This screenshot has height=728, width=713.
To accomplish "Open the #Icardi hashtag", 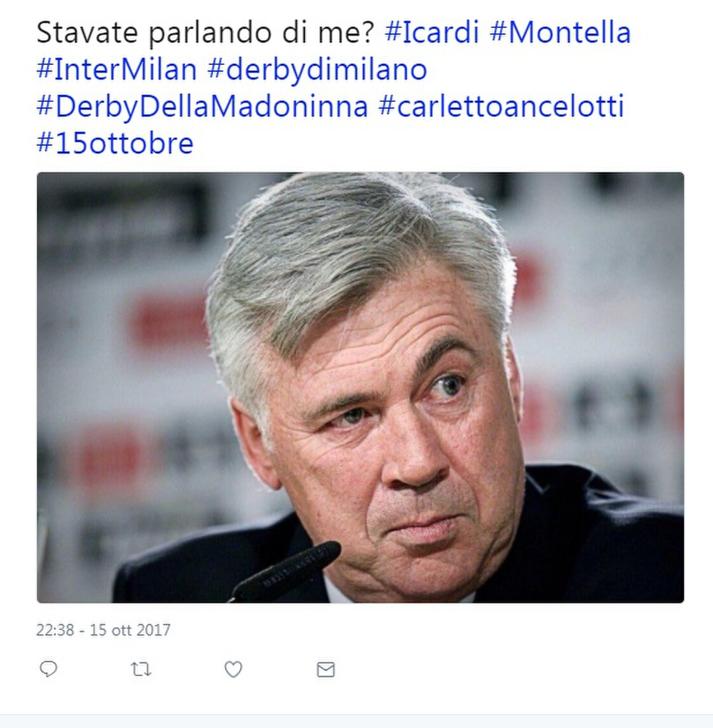I will [x=432, y=32].
